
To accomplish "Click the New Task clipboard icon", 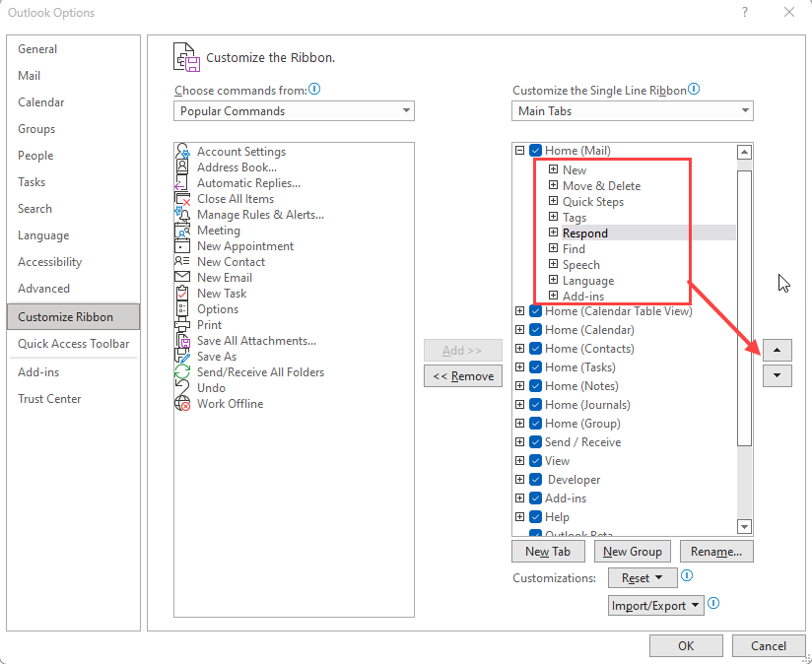I will point(182,293).
